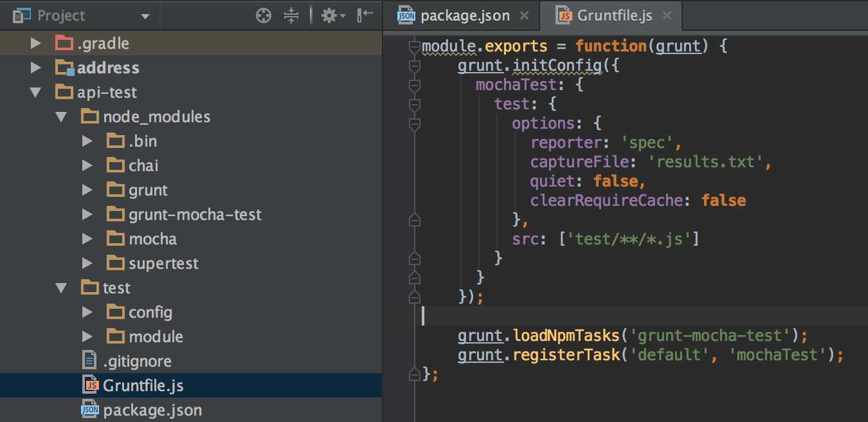Click the Project panel icon beside title

pos(23,15)
